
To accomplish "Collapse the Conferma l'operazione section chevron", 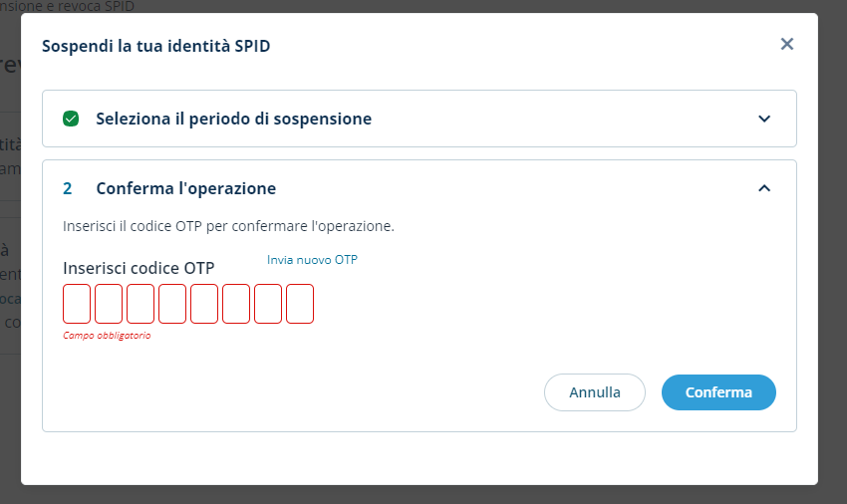I will [x=764, y=188].
